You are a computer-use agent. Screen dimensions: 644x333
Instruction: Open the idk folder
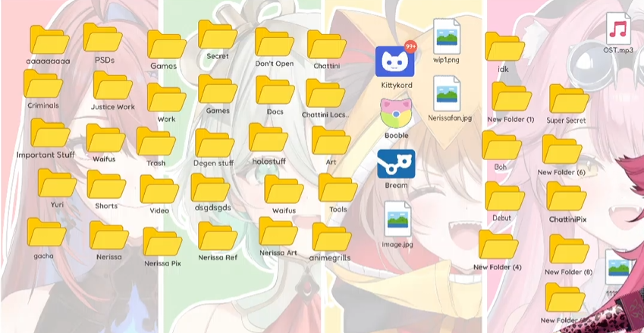(x=504, y=46)
